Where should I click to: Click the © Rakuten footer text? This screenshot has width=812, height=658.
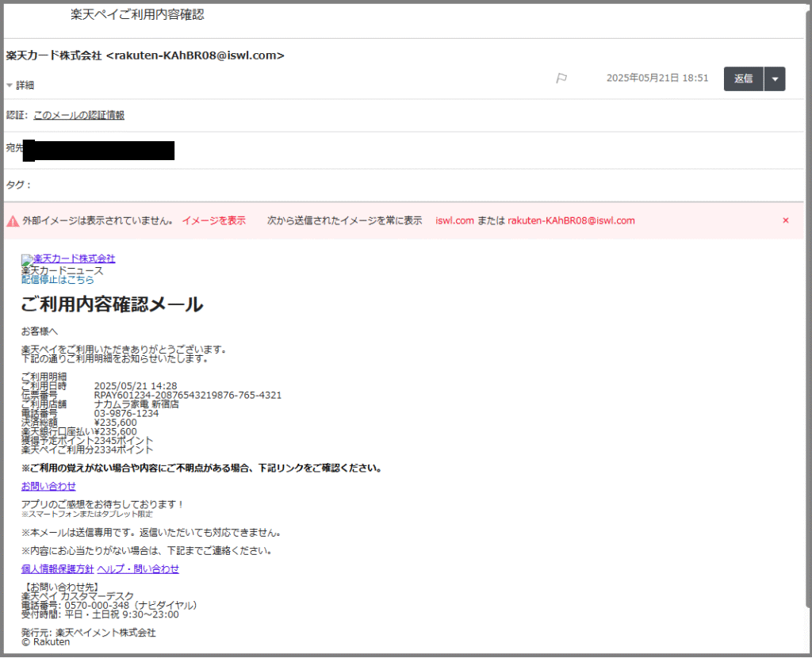pos(45,642)
